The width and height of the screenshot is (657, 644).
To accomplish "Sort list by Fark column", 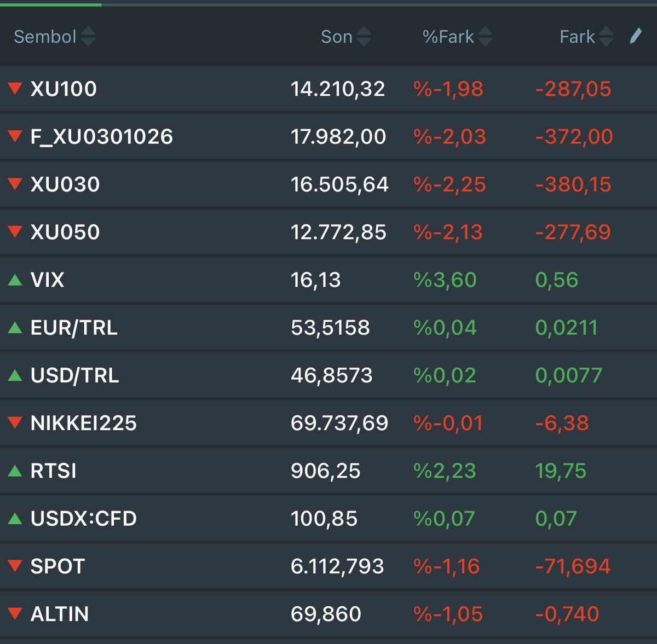I will [586, 37].
